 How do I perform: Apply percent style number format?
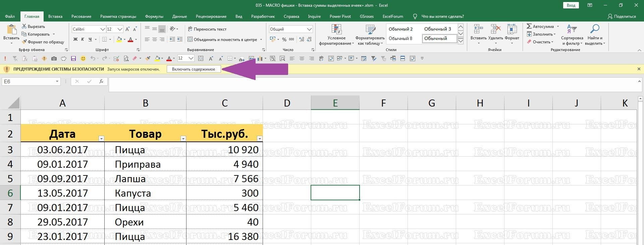(284, 39)
